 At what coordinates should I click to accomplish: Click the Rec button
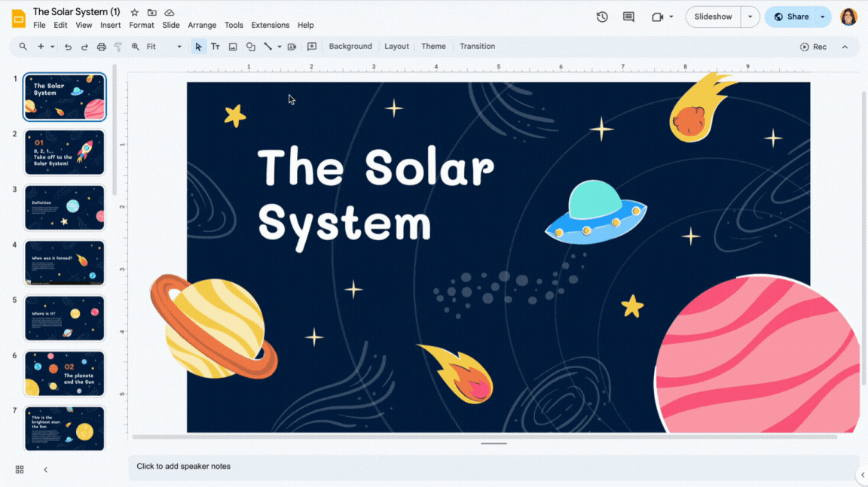[813, 47]
